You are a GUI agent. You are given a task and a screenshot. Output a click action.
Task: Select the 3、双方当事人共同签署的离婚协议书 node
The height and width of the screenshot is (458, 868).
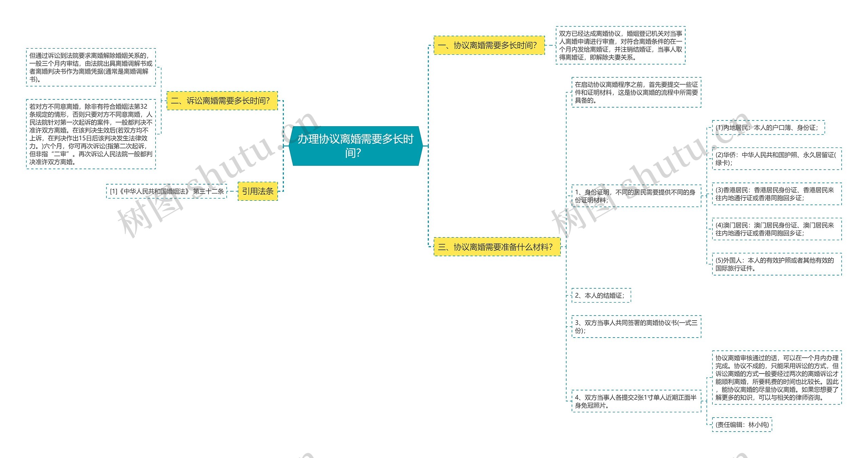point(636,326)
